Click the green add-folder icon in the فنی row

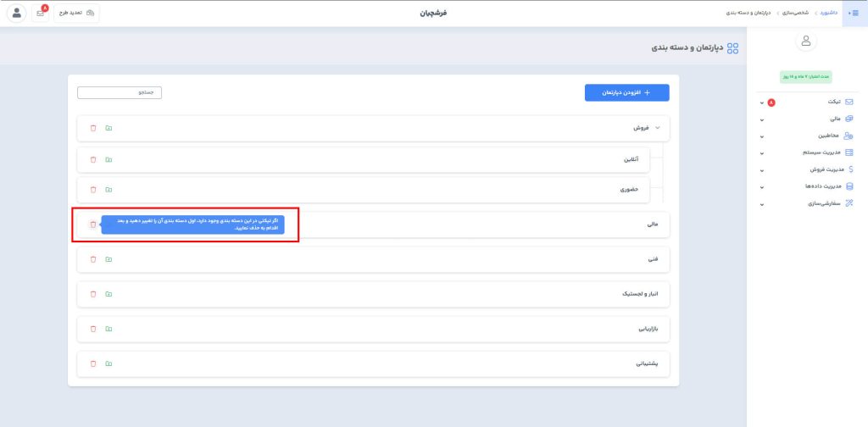[x=108, y=258]
